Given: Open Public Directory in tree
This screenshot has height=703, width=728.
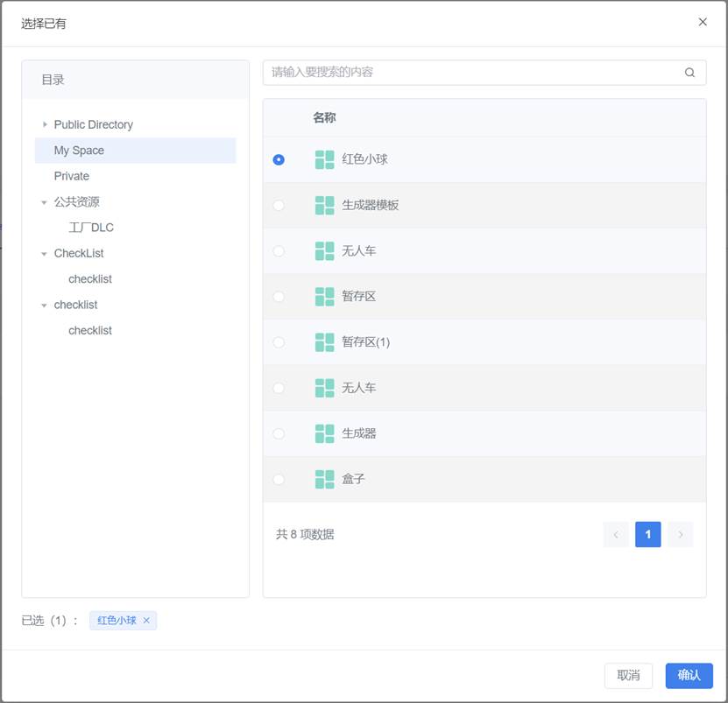Looking at the screenshot, I should click(94, 124).
